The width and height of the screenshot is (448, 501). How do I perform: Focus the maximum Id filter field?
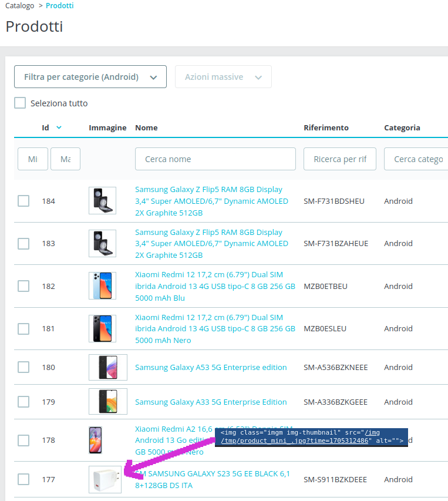pyautogui.click(x=65, y=159)
